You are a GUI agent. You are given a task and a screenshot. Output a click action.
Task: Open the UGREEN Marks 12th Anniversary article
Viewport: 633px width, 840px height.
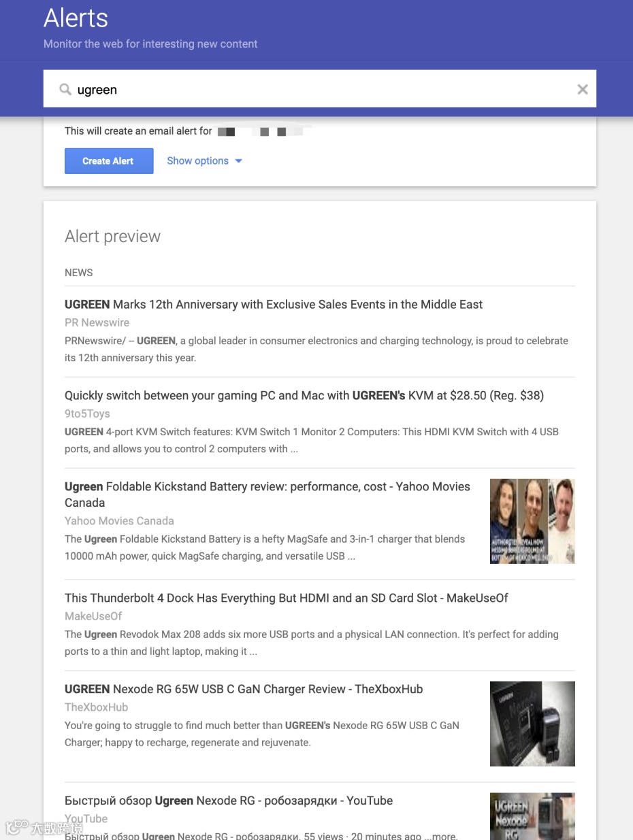pos(274,304)
